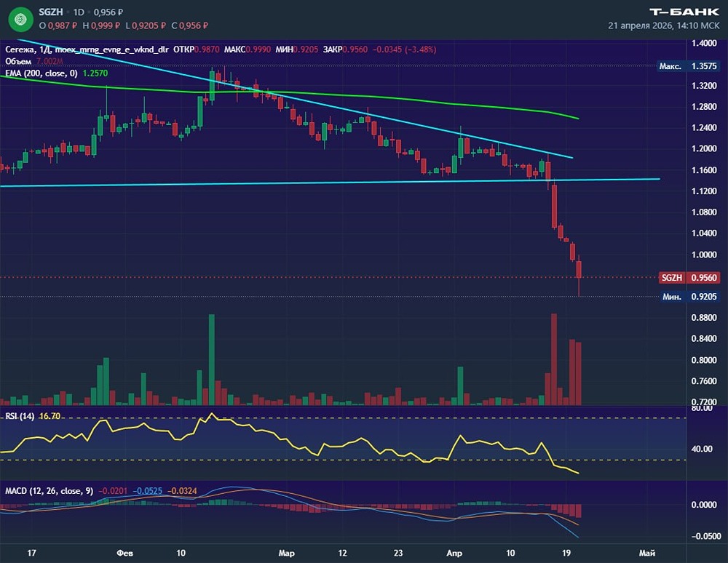728x563 pixels.
Task: Click the Мар label on time axis
Action: 286,554
